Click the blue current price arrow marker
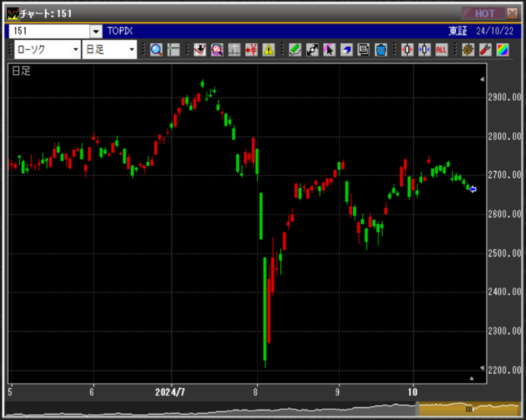Image resolution: width=526 pixels, height=420 pixels. [473, 189]
